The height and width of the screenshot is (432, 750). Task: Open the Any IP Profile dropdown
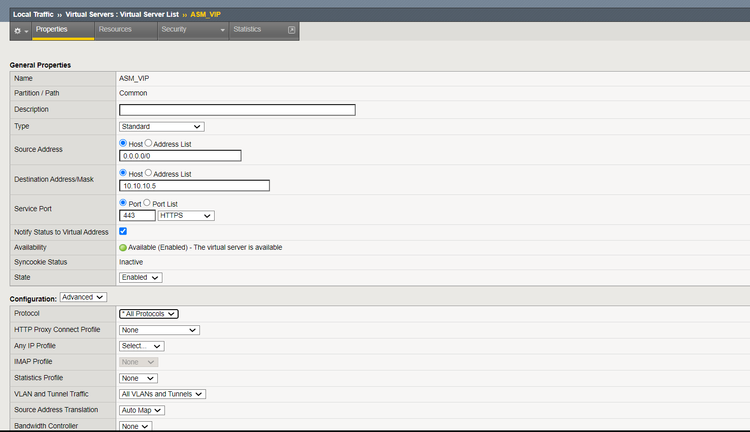[142, 346]
